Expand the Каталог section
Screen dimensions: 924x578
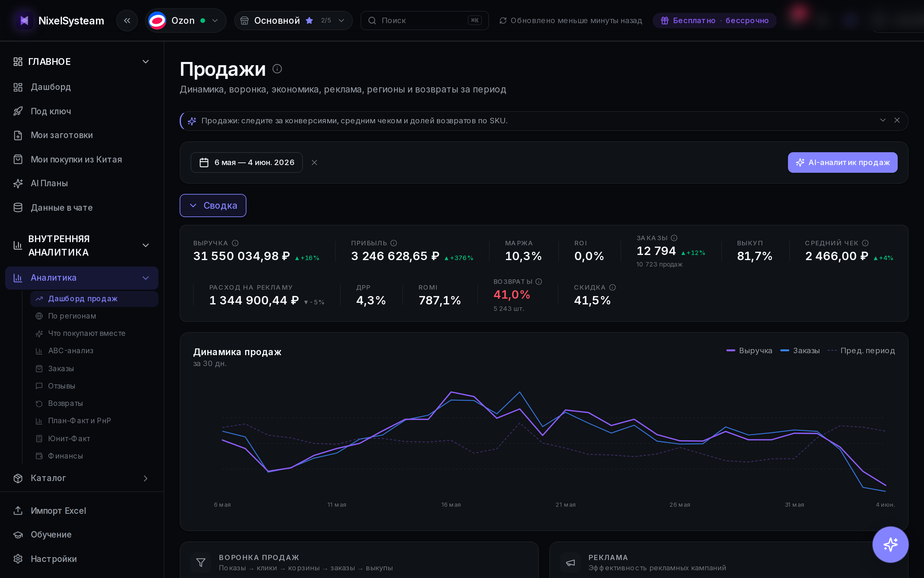[x=82, y=478]
